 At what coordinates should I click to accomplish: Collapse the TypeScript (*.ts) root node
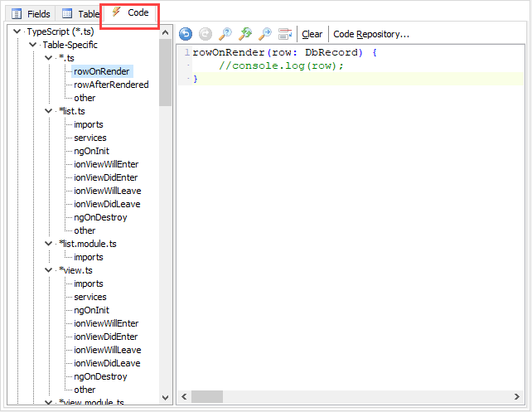click(17, 32)
